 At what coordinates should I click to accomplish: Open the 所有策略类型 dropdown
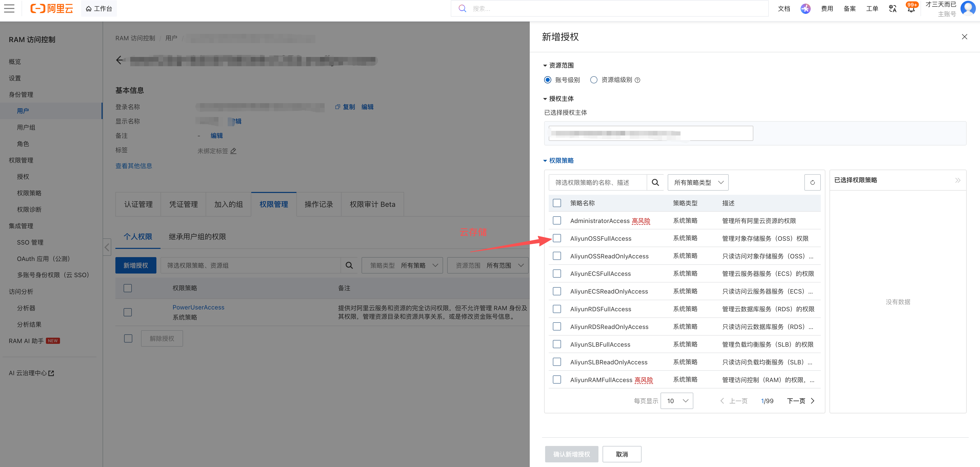click(x=698, y=182)
